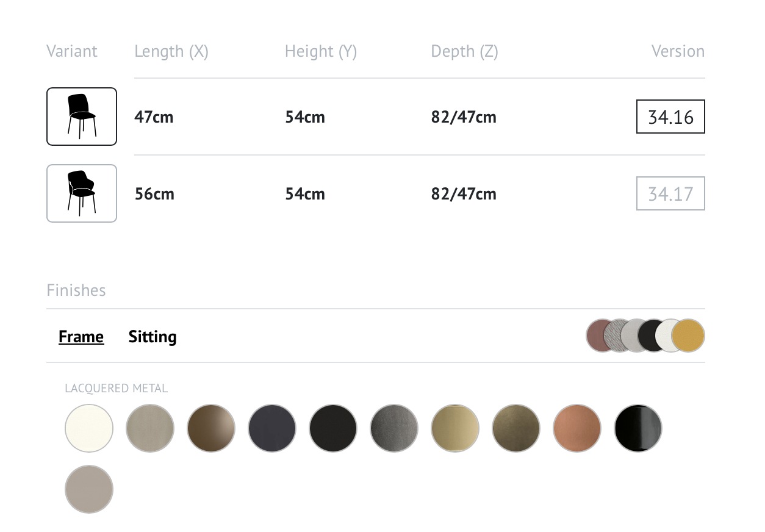This screenshot has width=765, height=532.
Task: Pick the olive bronze metal swatch
Action: pyautogui.click(x=516, y=428)
